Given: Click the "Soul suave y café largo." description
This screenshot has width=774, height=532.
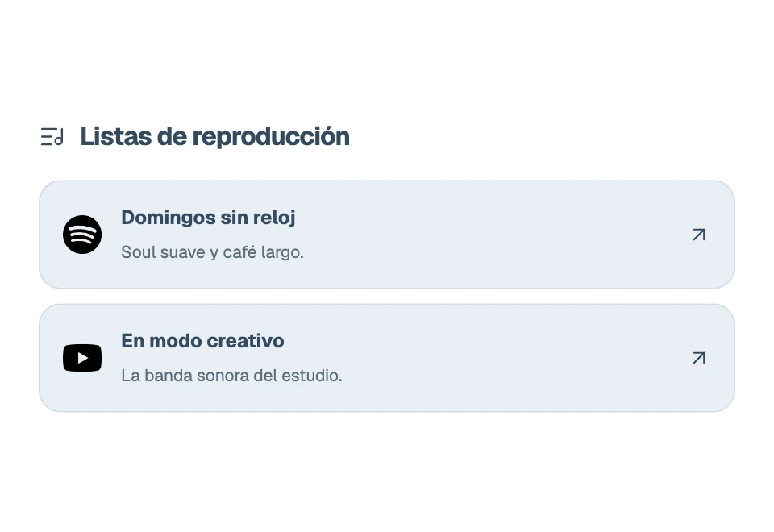Looking at the screenshot, I should (212, 252).
